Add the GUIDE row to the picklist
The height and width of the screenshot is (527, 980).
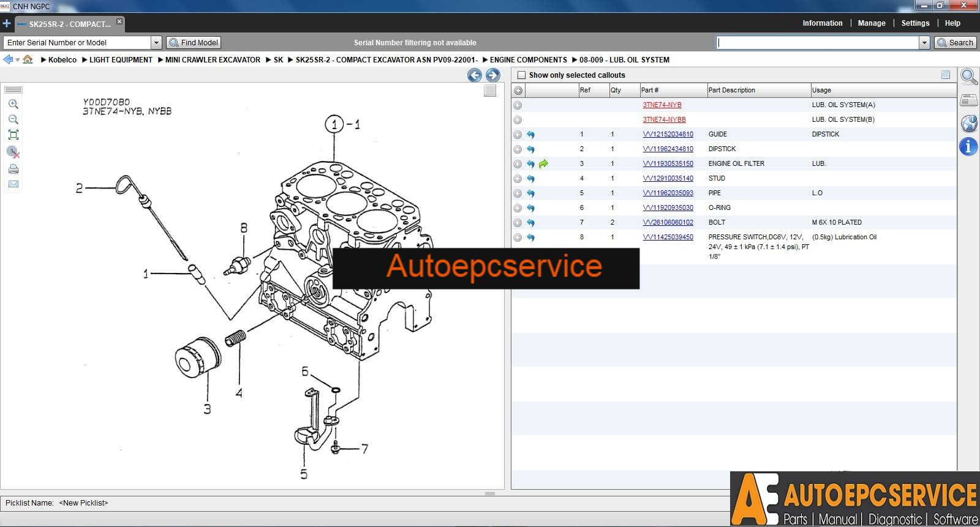[518, 135]
